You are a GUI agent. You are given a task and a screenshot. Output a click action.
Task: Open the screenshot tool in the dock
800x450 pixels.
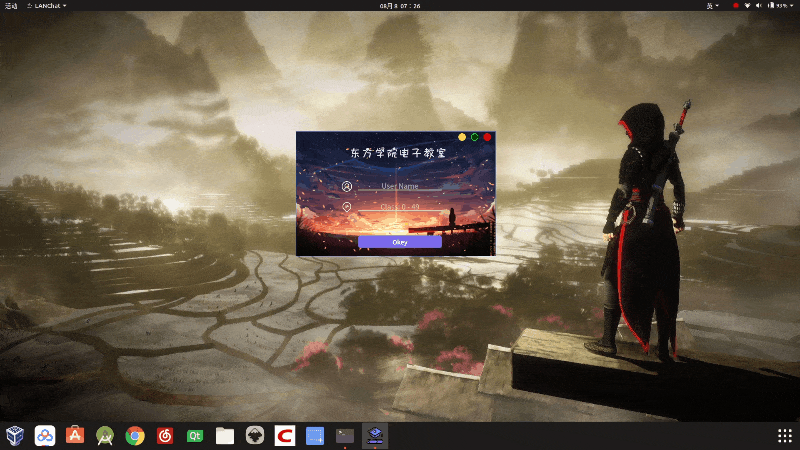pos(315,436)
